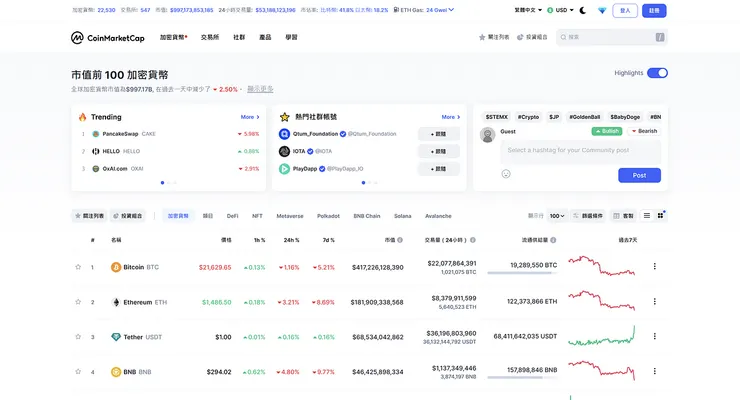The height and width of the screenshot is (400, 740).
Task: Open the portfolio button above table
Action: click(127, 216)
